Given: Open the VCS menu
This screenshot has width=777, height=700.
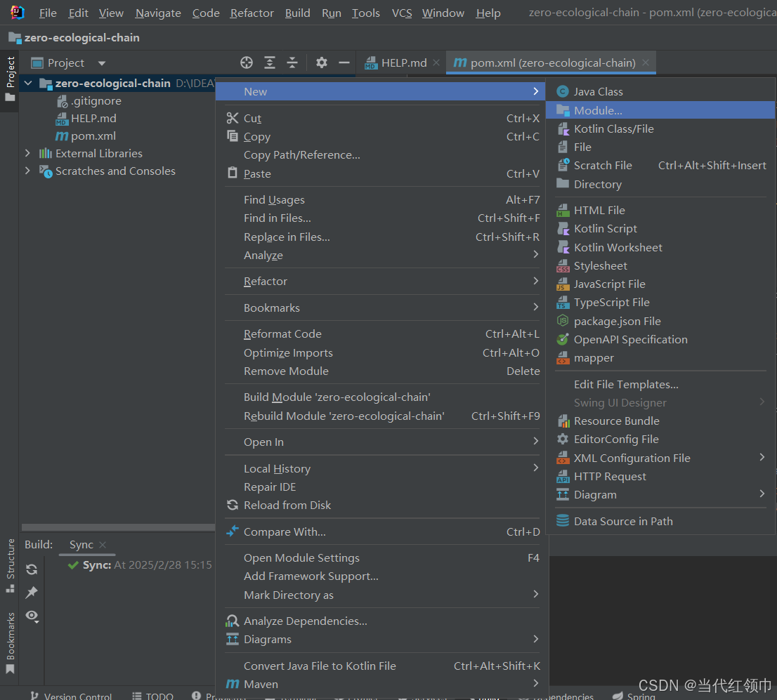Looking at the screenshot, I should [x=402, y=13].
